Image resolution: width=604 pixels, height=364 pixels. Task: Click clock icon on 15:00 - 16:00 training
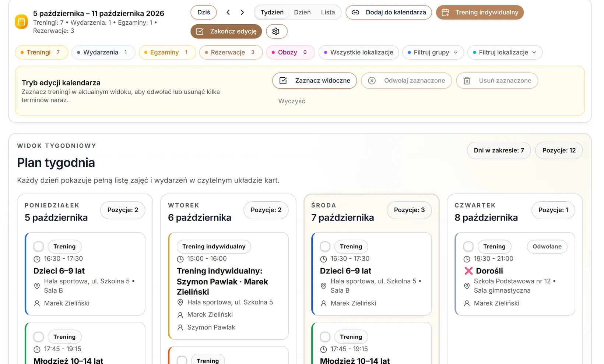[x=180, y=259]
